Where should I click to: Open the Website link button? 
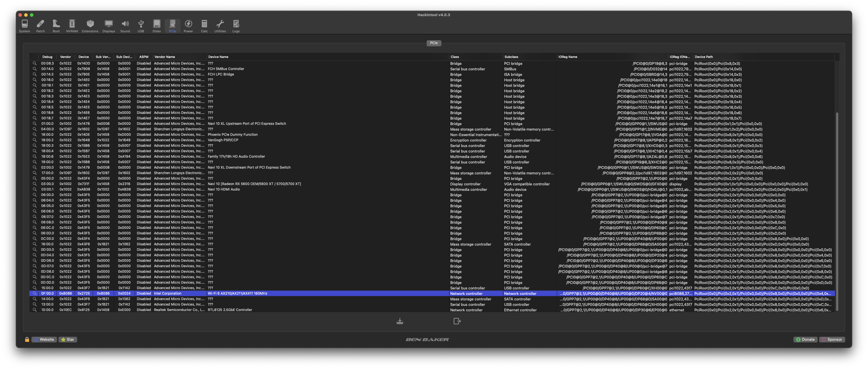(44, 340)
